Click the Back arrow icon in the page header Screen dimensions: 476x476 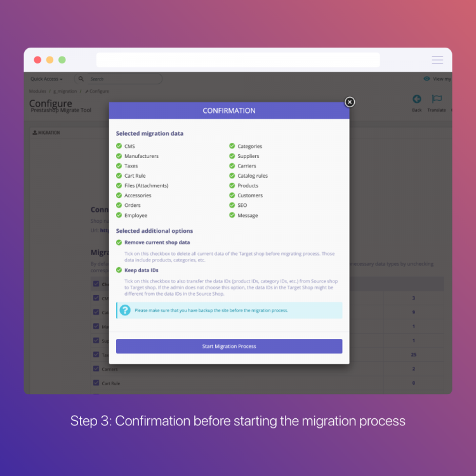click(417, 99)
